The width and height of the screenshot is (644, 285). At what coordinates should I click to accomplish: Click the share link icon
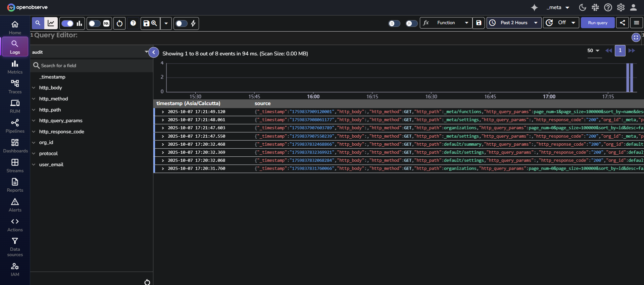tap(622, 23)
